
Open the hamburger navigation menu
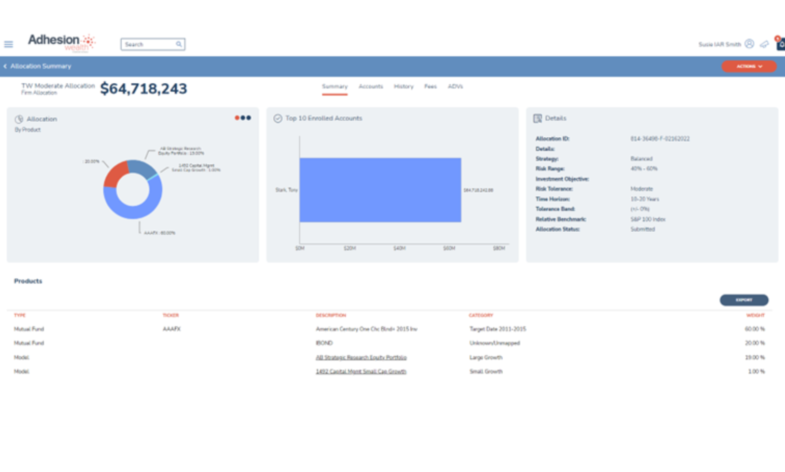tap(9, 44)
